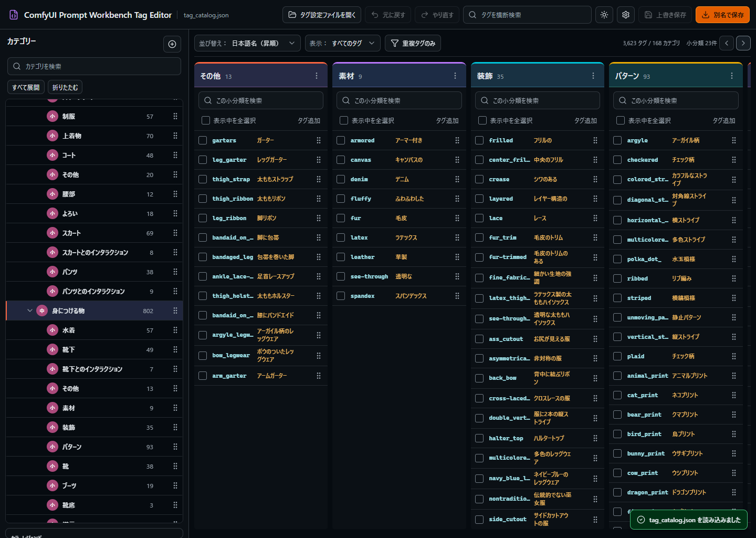The height and width of the screenshot is (538, 756).
Task: Click タグ追加 in その他 column
Action: [x=309, y=120]
